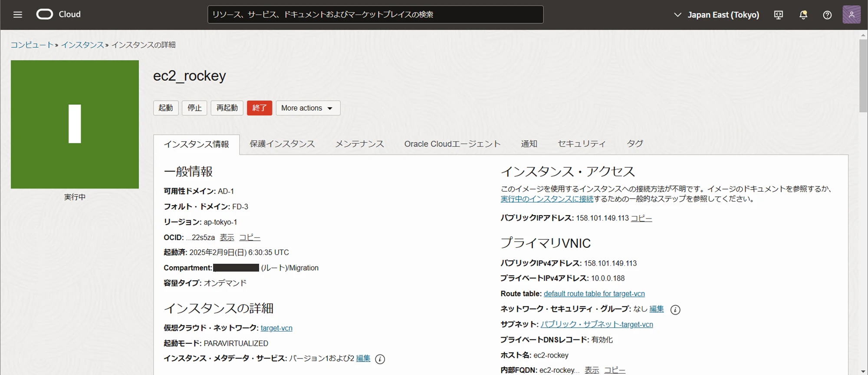Image resolution: width=868 pixels, height=375 pixels.
Task: Open target-vcn virtual cloud network link
Action: pos(276,328)
